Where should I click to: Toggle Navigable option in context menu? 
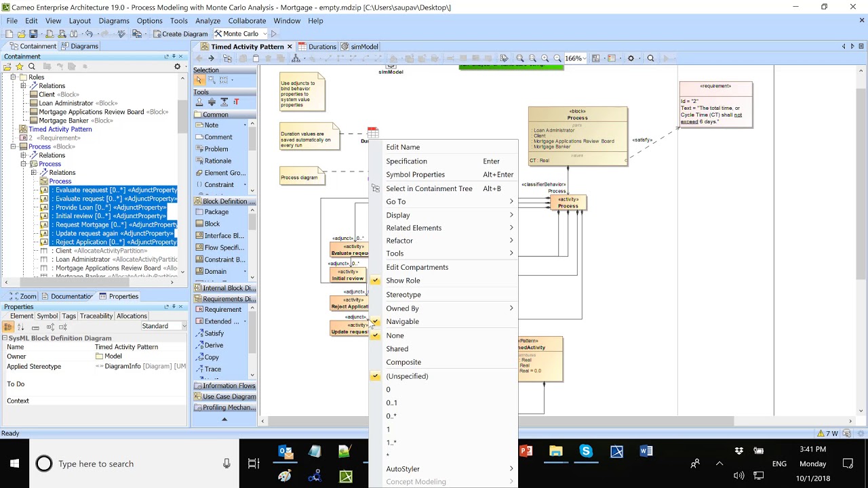tap(443, 322)
